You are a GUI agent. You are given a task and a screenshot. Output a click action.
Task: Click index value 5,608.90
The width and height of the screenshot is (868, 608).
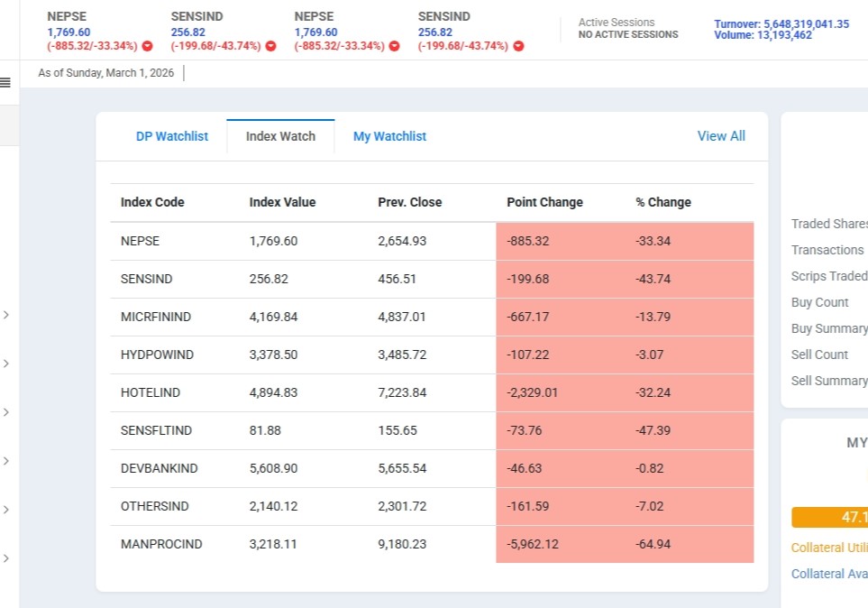point(273,468)
